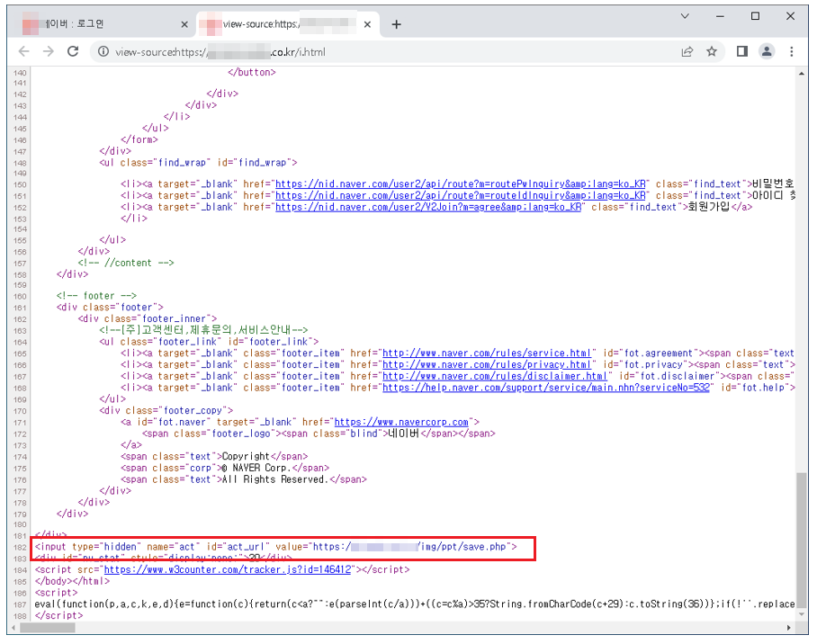Open the w3counter tracker.js script link

click(x=228, y=569)
